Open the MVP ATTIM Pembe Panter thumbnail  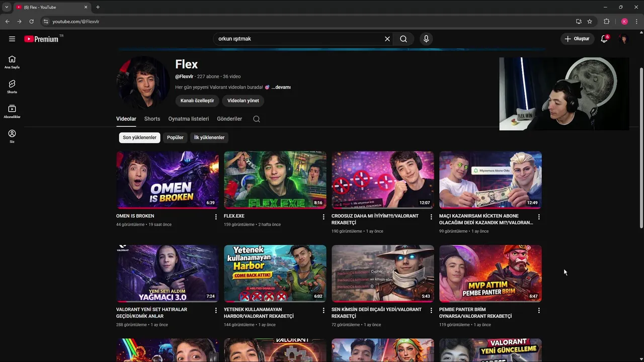(x=491, y=274)
